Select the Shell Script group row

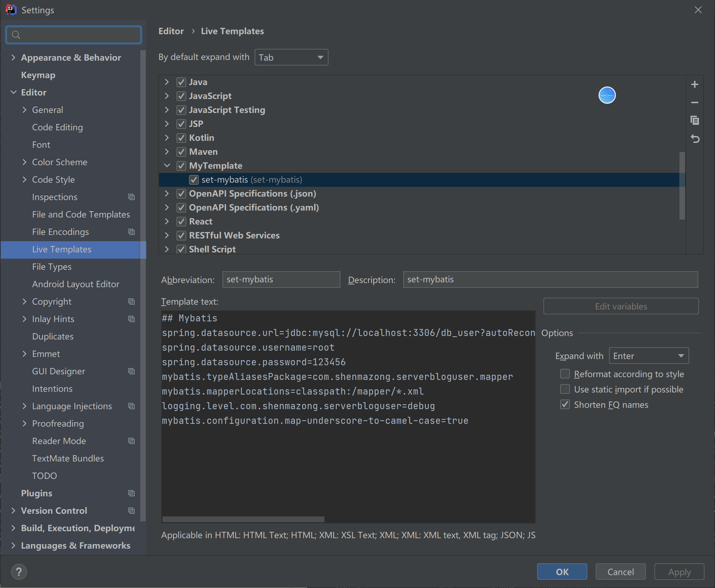(x=422, y=249)
